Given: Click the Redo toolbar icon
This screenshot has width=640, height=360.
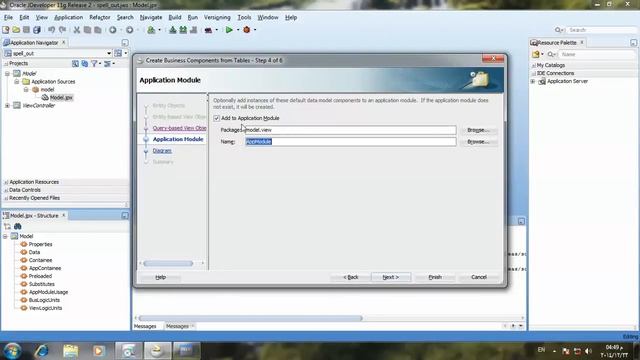Looking at the screenshot, I should coord(62,30).
